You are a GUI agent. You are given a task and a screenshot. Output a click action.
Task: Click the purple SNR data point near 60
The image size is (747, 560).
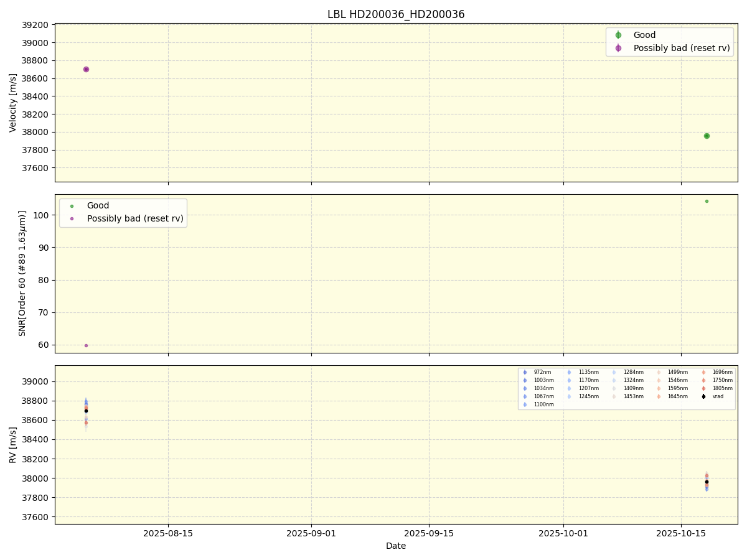86,345
